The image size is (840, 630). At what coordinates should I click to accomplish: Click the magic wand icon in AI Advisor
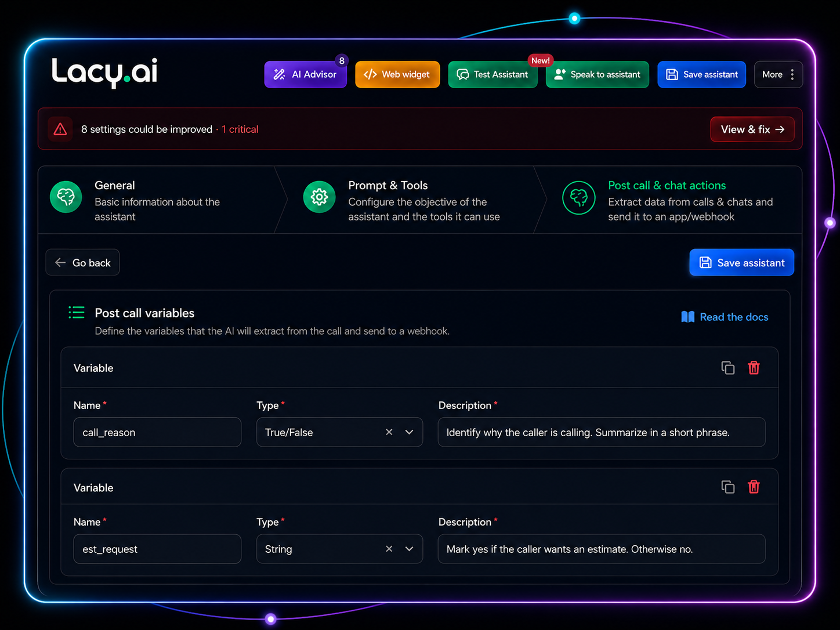pos(280,74)
